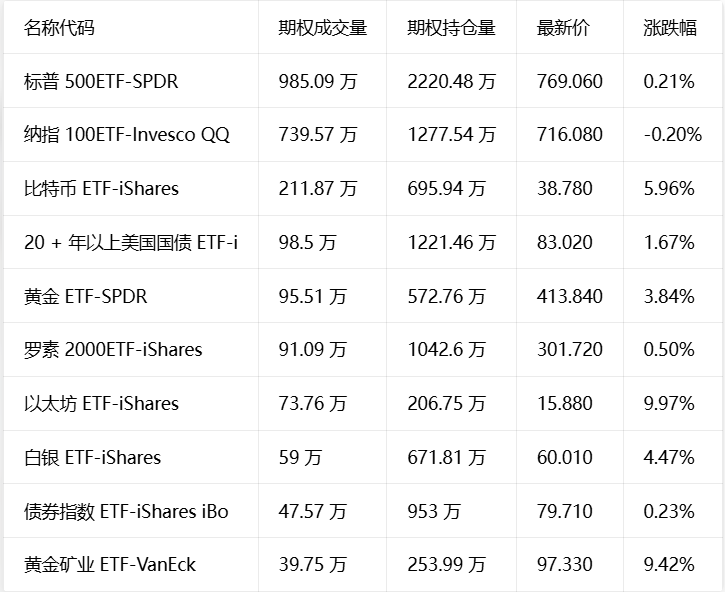Open 黄金矿业 ETF-VanEck entry
Viewport: 725px width, 592px height.
coord(110,565)
